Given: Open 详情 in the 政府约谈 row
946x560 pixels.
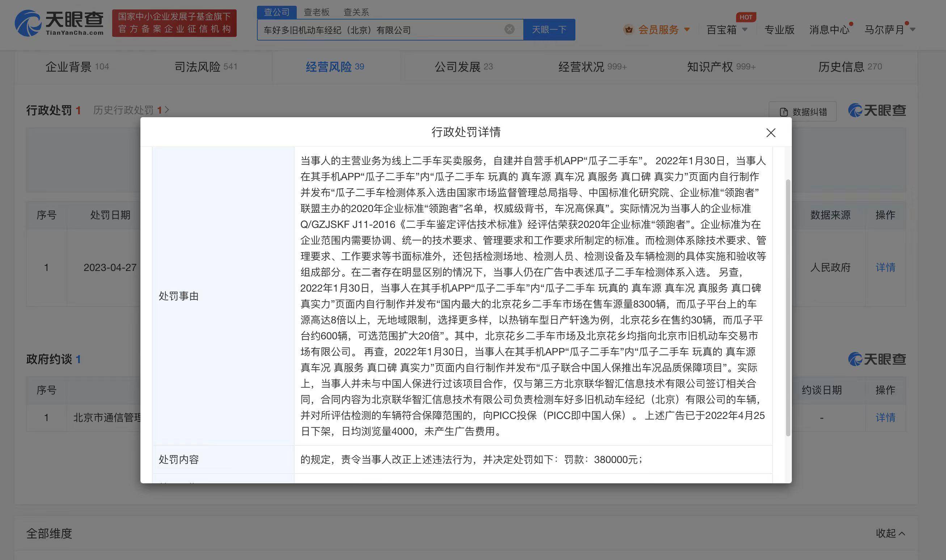Looking at the screenshot, I should click(x=885, y=417).
